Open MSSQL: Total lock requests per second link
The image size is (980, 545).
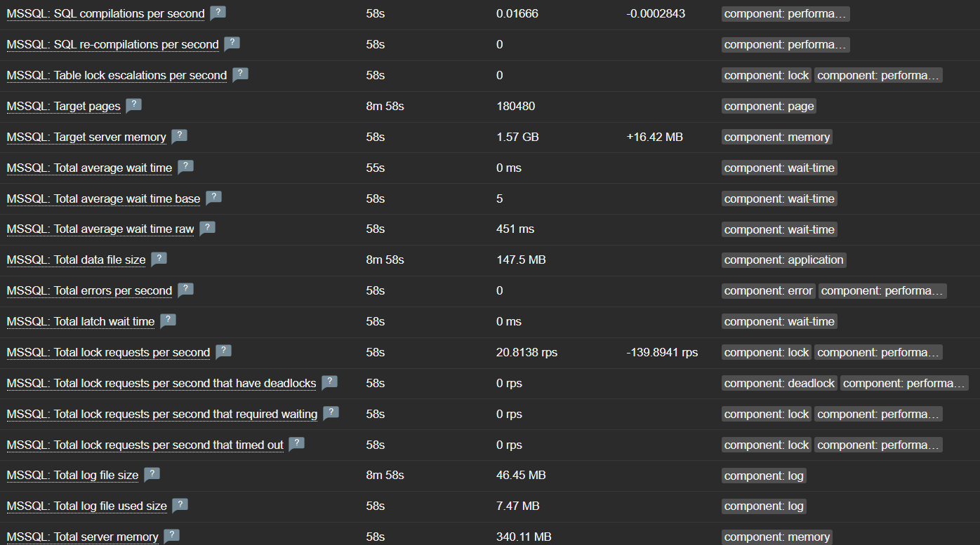point(109,353)
